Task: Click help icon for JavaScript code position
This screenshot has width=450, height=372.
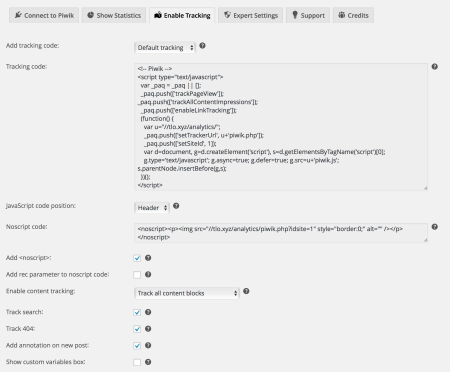Action: [176, 206]
